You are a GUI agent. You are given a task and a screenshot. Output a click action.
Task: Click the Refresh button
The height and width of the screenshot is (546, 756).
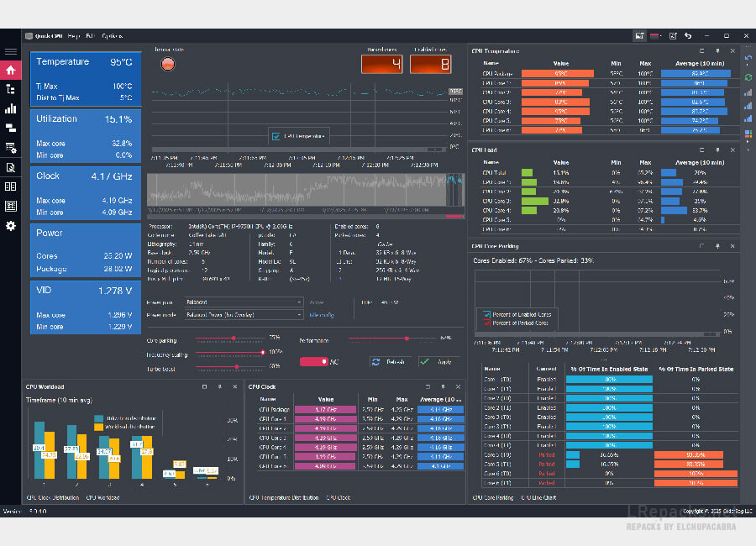(388, 362)
